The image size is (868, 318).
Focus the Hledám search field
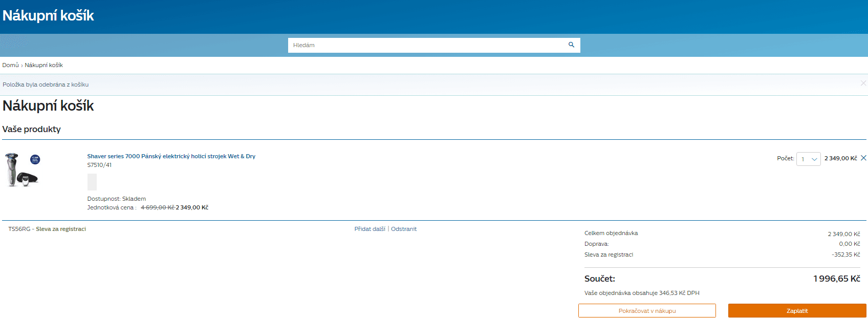click(x=434, y=45)
